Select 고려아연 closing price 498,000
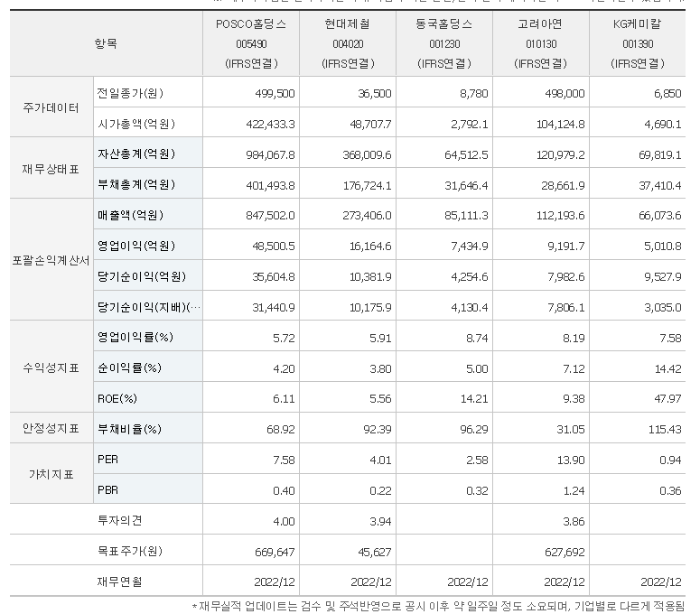Viewport: 700px width, 614px height. coord(565,93)
